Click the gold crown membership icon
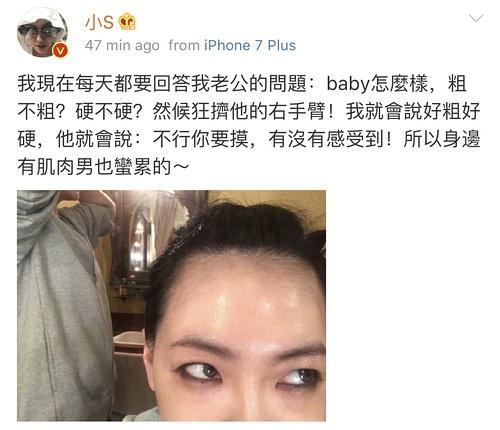This screenshot has height=430, width=500. tap(127, 22)
